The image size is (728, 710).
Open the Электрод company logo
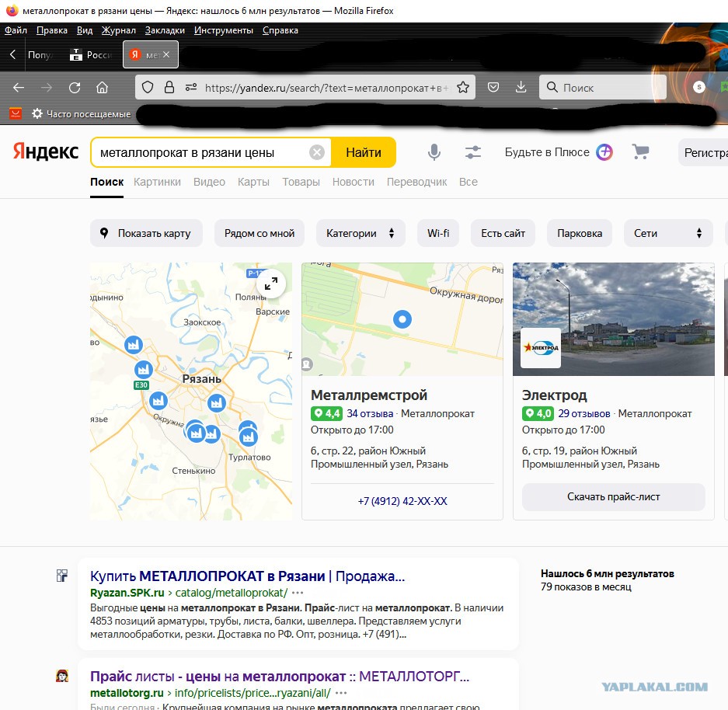541,347
